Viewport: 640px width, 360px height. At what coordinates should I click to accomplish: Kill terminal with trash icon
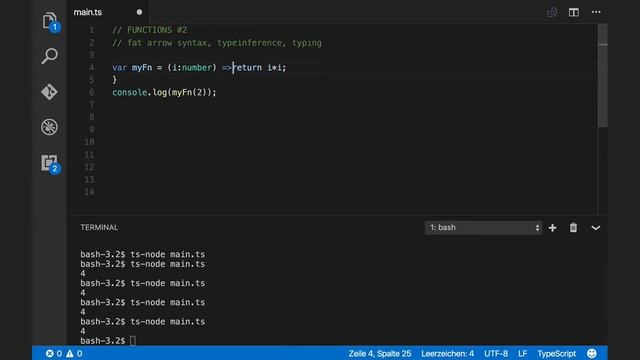573,228
